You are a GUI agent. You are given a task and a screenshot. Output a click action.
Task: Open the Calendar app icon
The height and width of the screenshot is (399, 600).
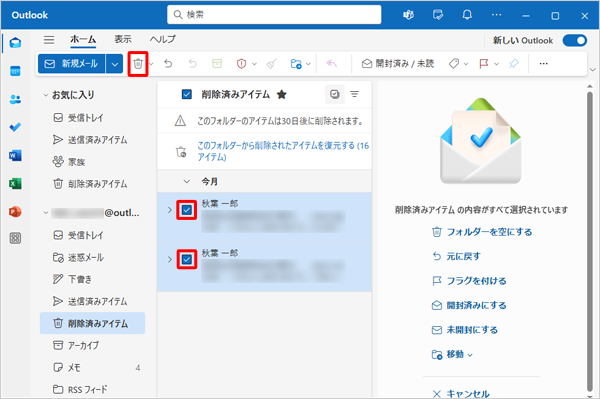click(x=15, y=71)
